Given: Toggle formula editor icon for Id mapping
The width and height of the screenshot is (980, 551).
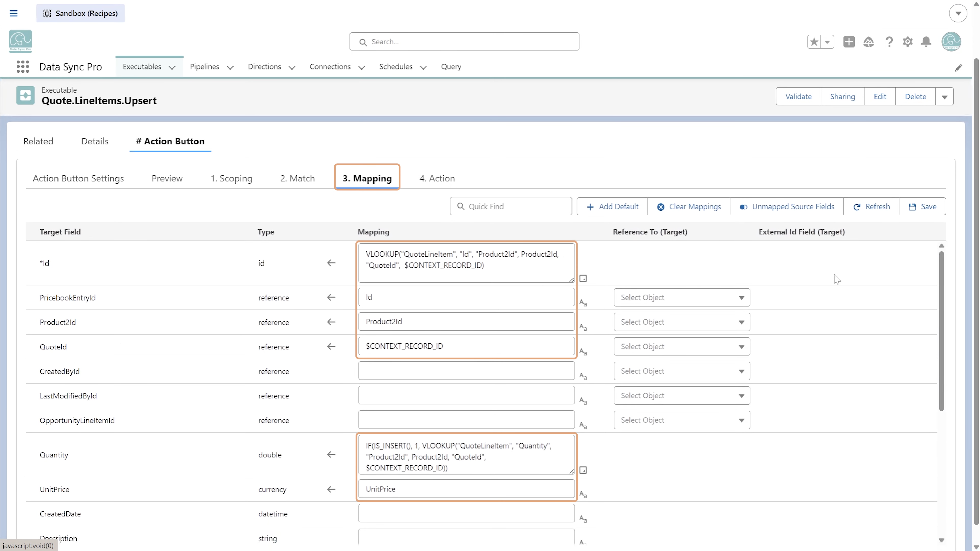Looking at the screenshot, I should tap(583, 279).
